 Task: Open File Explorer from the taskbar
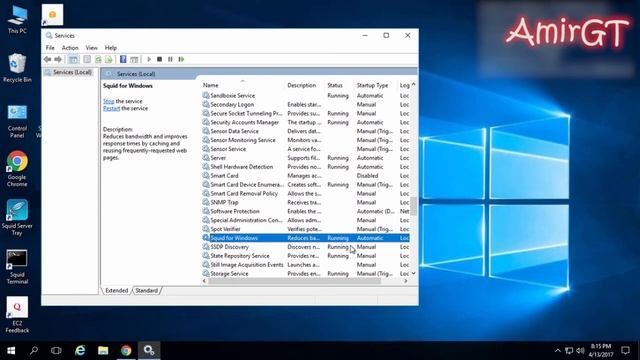pos(103,350)
